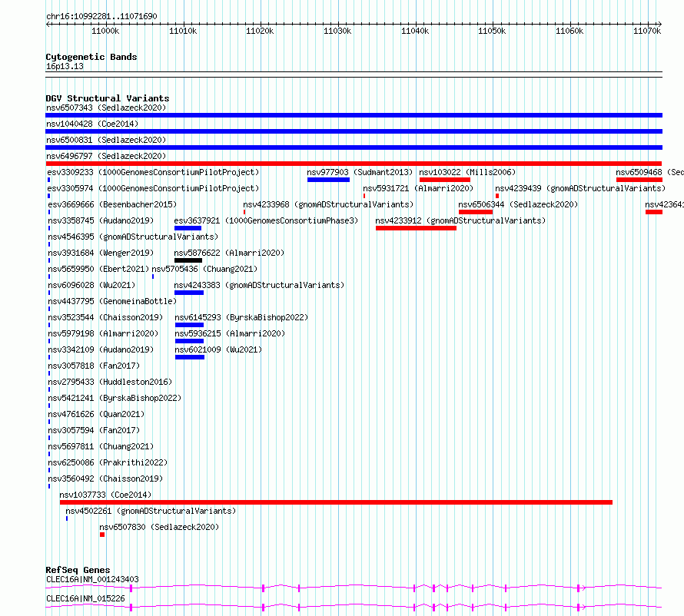Image resolution: width=684 pixels, height=616 pixels.
Task: Click nsv5697811 (Chuang2021) label
Action: click(101, 446)
